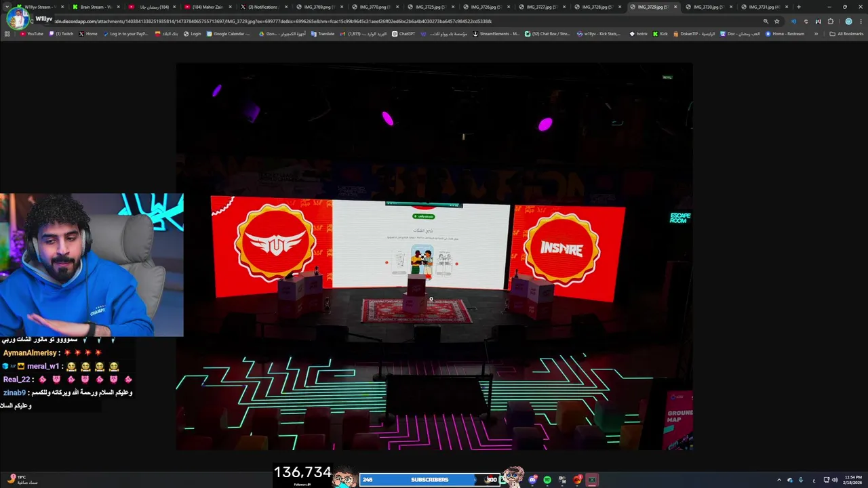The image size is (868, 488).
Task: Open the Google Calendar bookmark
Action: (229, 34)
